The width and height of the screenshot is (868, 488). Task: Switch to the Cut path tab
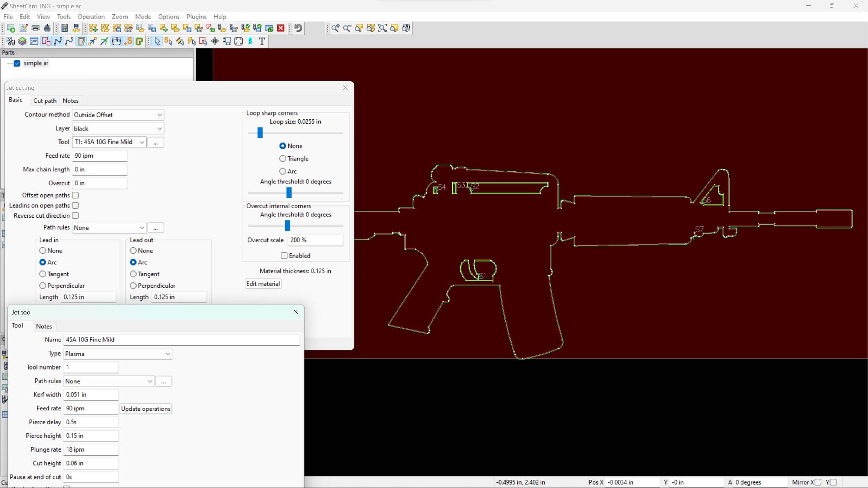(x=44, y=100)
